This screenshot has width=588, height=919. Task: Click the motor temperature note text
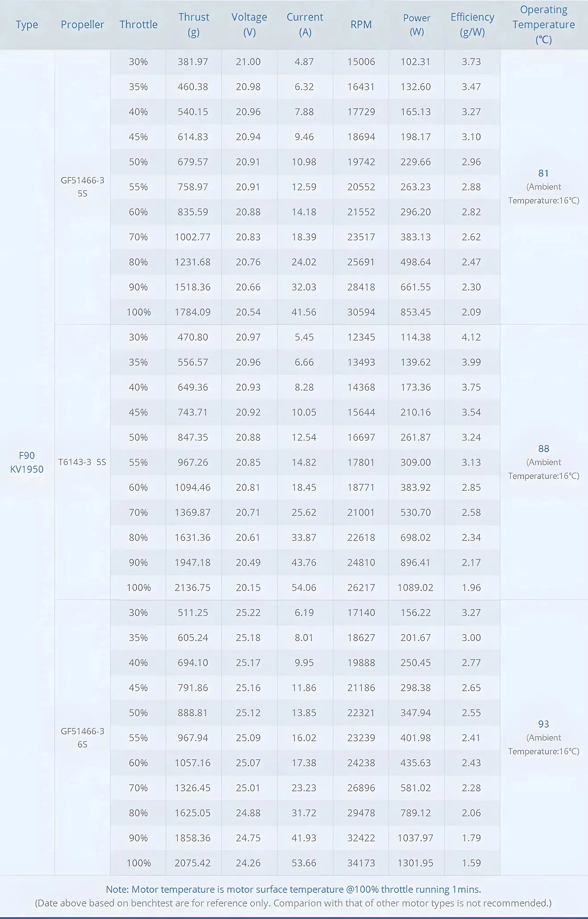pos(293,889)
